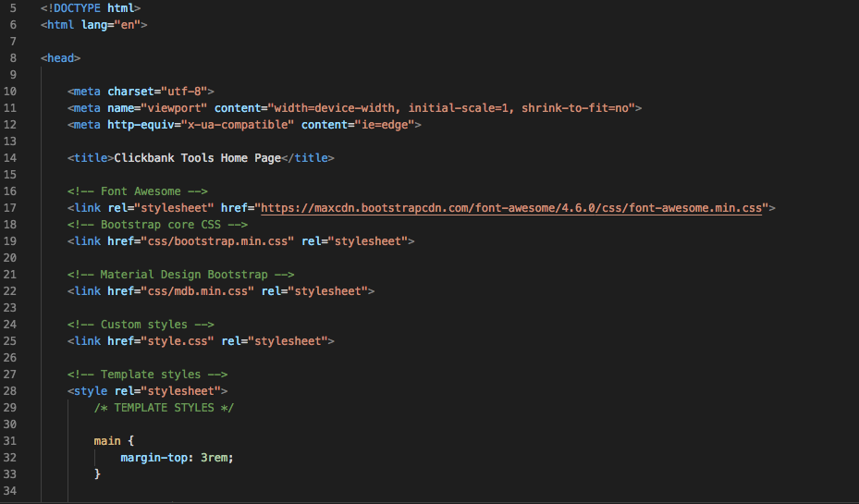Click the "style.css" href value
This screenshot has height=504, width=859.
pos(178,341)
